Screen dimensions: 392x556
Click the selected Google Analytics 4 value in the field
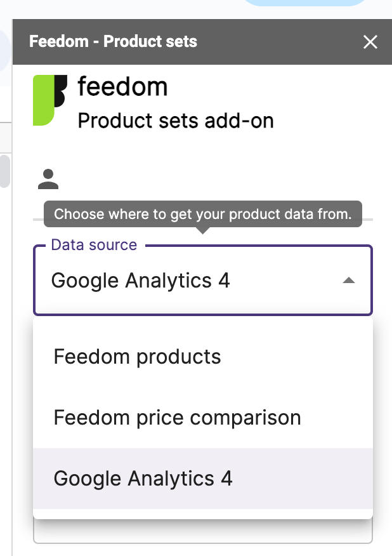tap(140, 281)
